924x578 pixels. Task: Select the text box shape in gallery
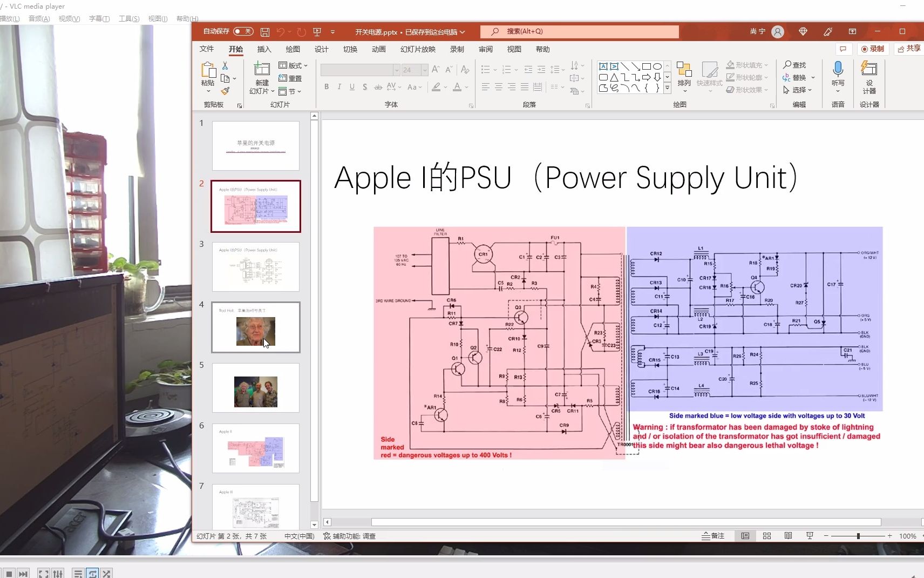tap(603, 66)
